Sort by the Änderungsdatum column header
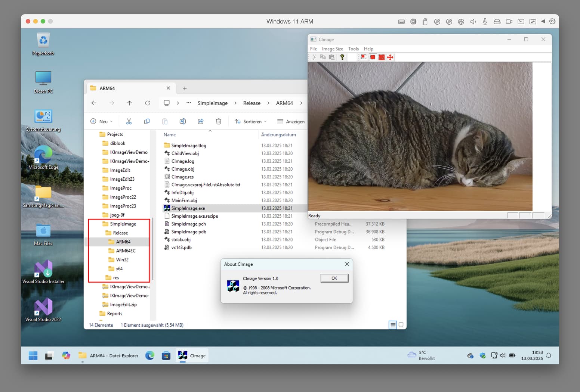 [278, 135]
